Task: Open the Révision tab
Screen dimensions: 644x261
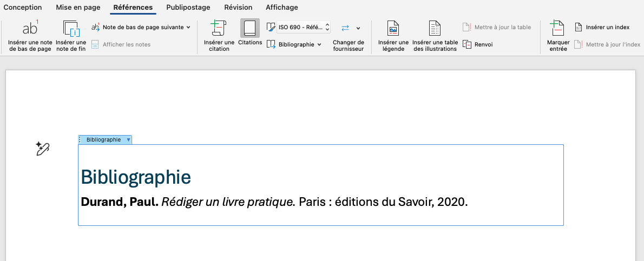Action: [x=238, y=7]
